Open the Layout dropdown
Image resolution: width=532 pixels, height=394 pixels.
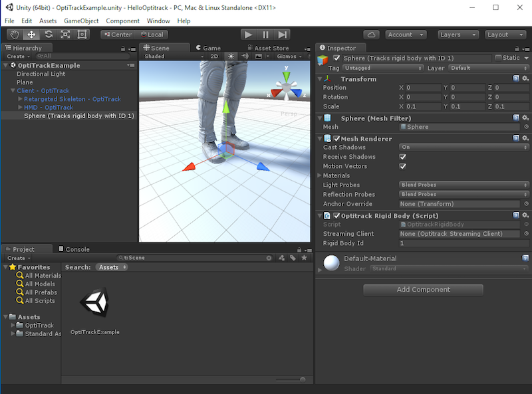tap(505, 35)
